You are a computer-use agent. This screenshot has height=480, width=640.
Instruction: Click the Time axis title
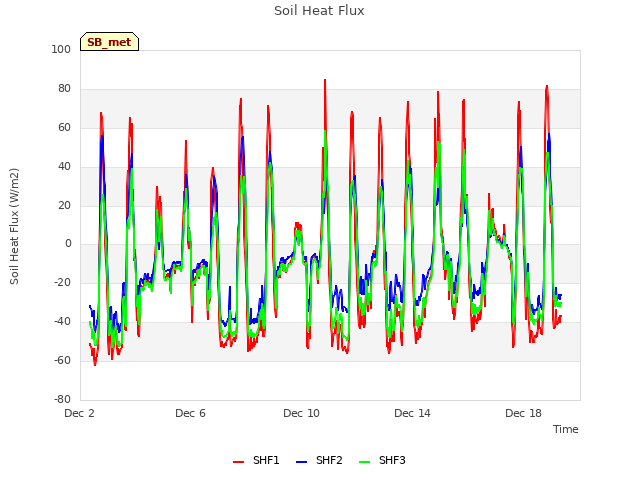(566, 429)
